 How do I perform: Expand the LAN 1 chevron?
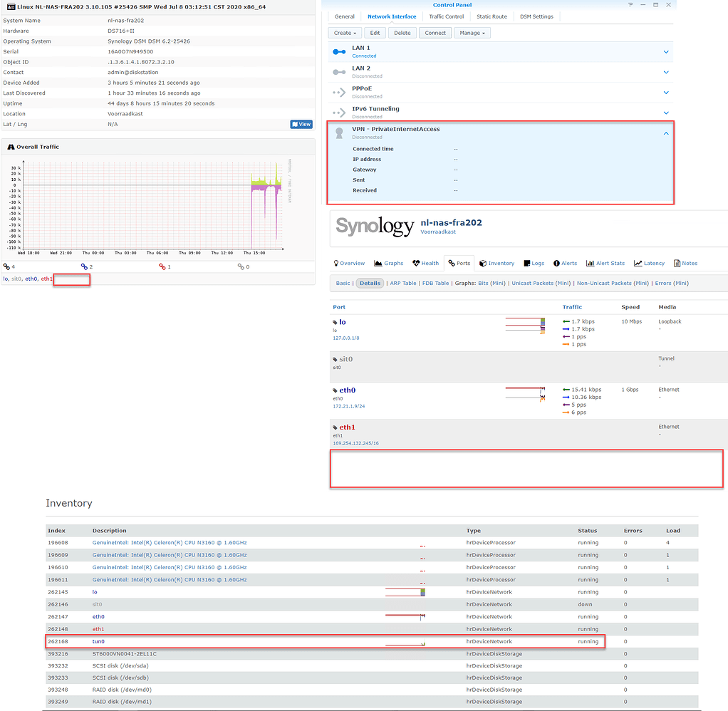click(666, 52)
